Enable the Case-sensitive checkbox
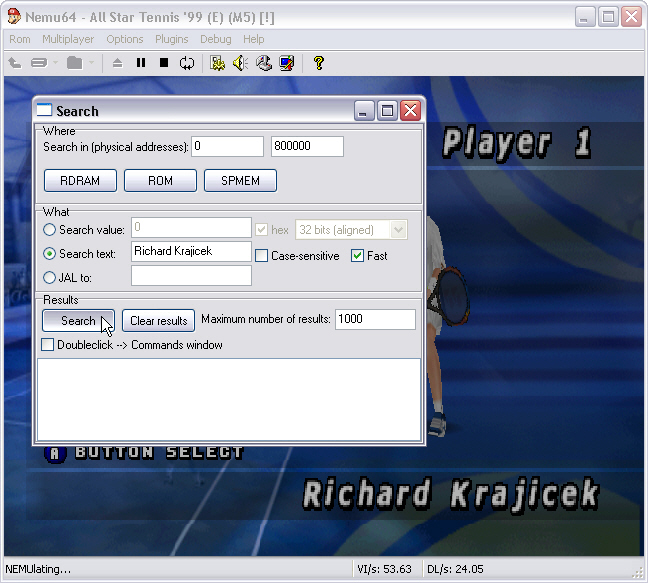Viewport: 648px width, 583px height. click(x=261, y=256)
